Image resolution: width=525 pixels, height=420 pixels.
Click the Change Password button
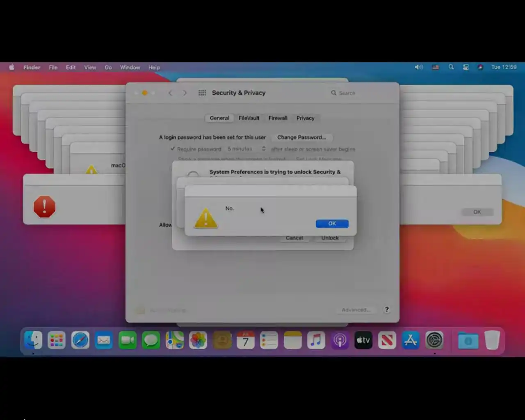[x=301, y=137]
